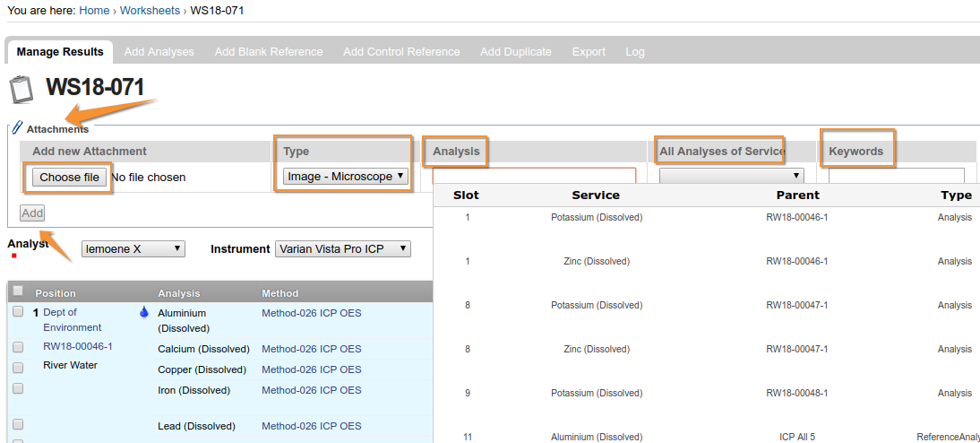Go to the Export tab
The height and width of the screenshot is (443, 980).
pyautogui.click(x=589, y=52)
